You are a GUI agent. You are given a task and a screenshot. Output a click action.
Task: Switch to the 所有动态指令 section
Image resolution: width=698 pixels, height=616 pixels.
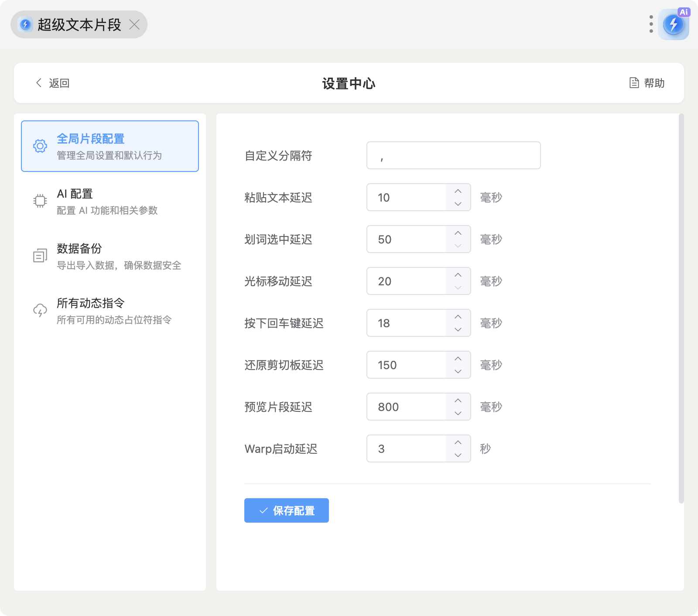110,310
